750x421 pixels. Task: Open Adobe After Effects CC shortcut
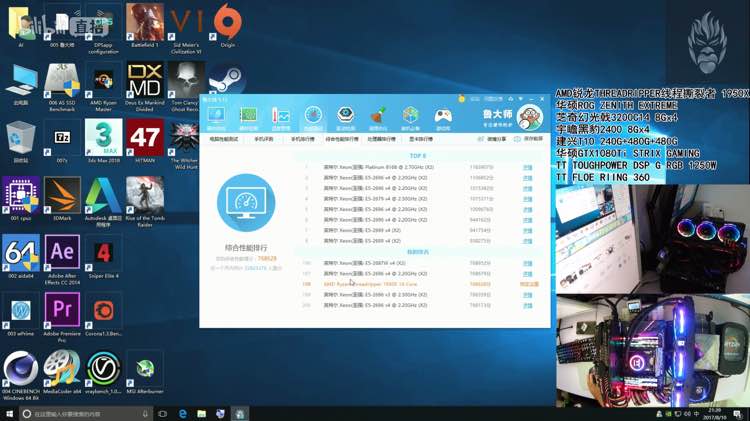pyautogui.click(x=62, y=260)
